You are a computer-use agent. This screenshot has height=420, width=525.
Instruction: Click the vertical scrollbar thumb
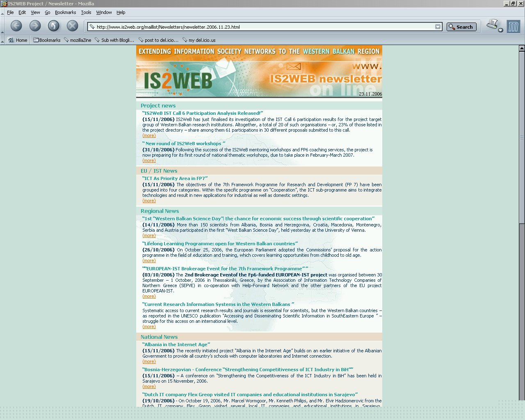pos(522,137)
